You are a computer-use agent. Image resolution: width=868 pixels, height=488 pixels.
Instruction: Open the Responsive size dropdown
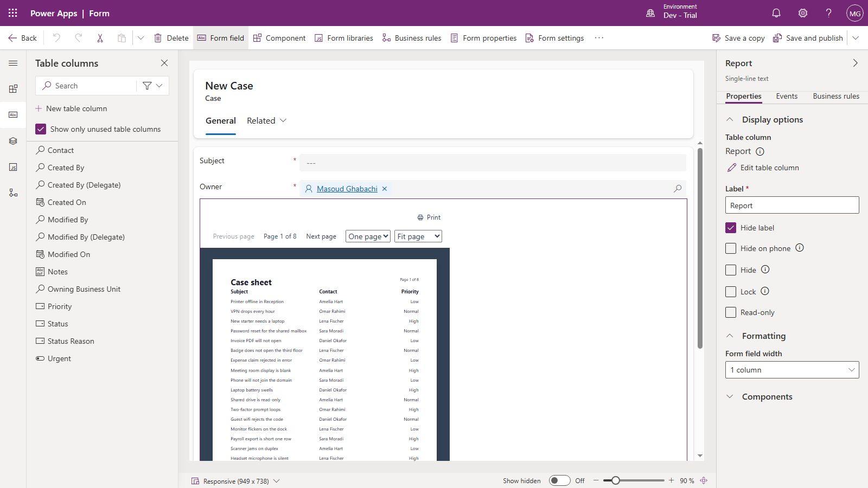pos(236,481)
